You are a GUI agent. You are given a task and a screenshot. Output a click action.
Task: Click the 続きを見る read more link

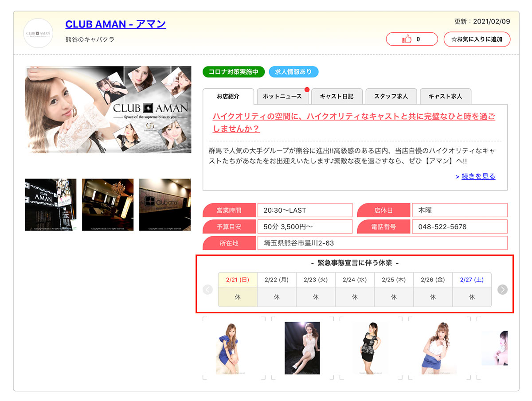click(478, 176)
